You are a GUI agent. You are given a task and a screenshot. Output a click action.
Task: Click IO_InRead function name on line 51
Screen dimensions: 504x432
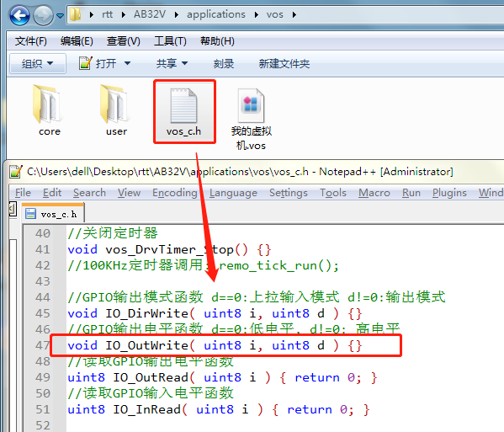click(146, 409)
